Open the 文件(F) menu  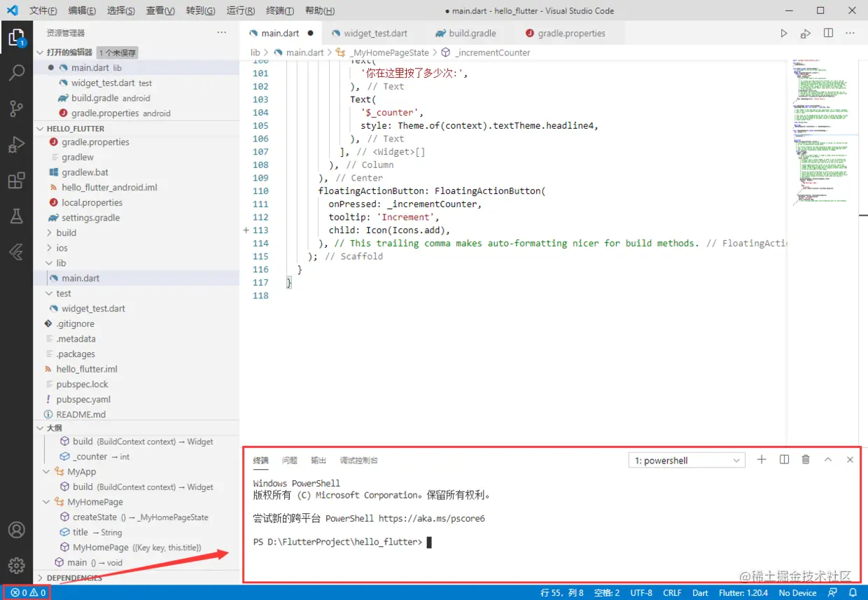pyautogui.click(x=43, y=11)
